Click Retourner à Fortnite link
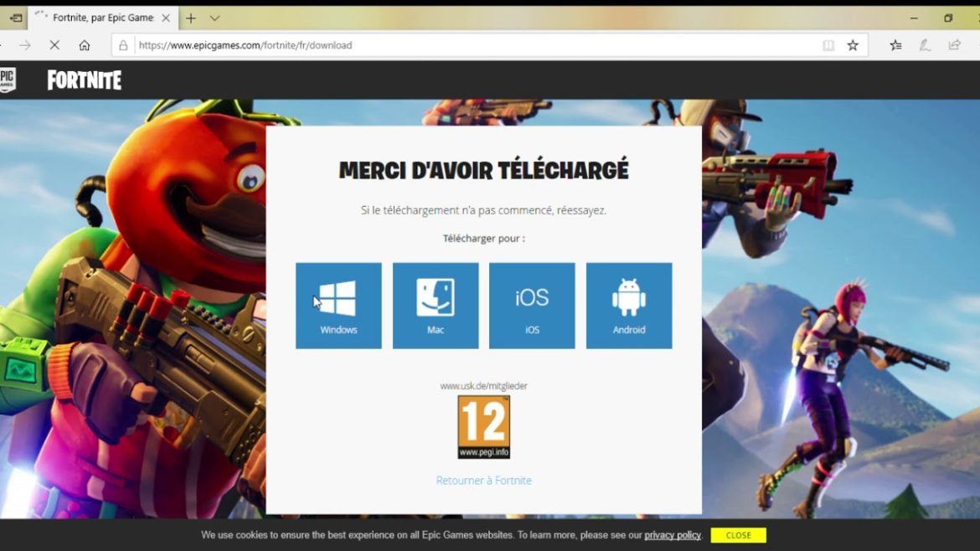Viewport: 980px width, 551px height. (483, 481)
